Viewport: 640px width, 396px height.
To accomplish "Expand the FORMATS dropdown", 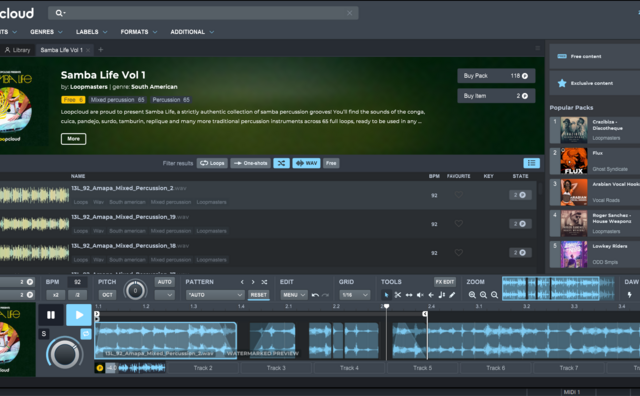I will (139, 32).
